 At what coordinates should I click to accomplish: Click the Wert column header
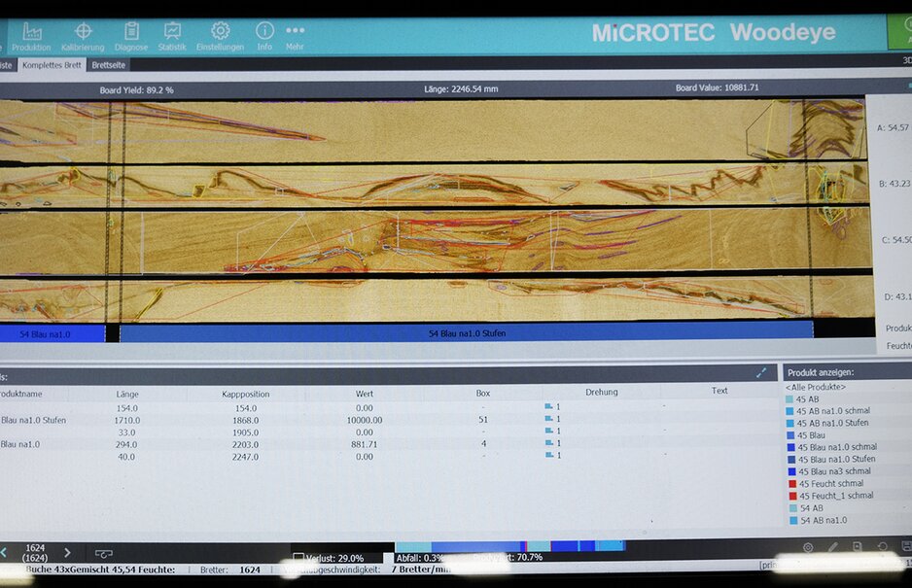[x=364, y=394]
